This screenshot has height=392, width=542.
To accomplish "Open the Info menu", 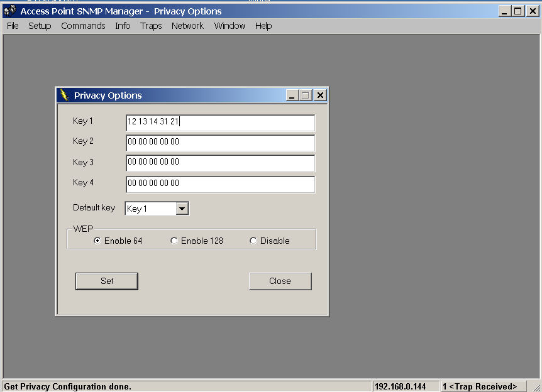I will [123, 26].
